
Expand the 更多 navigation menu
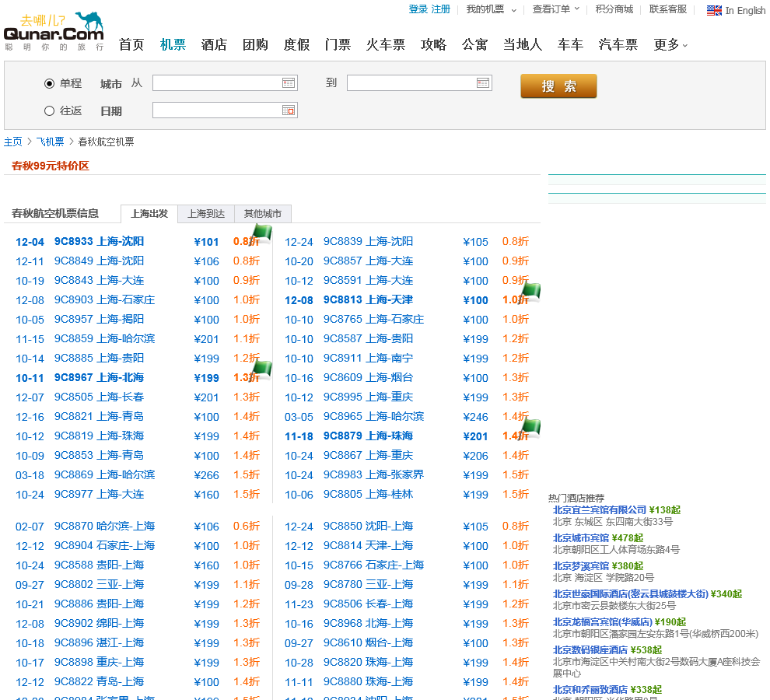point(670,45)
